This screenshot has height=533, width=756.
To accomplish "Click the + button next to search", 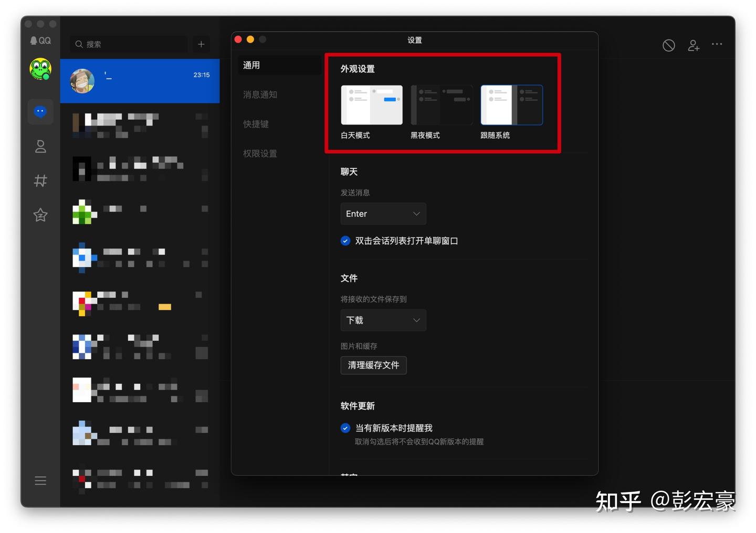I will [201, 44].
